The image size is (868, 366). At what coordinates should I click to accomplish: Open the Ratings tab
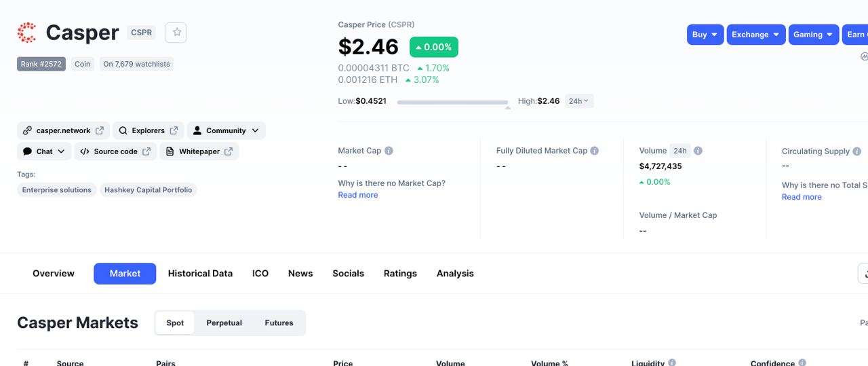[x=400, y=274]
